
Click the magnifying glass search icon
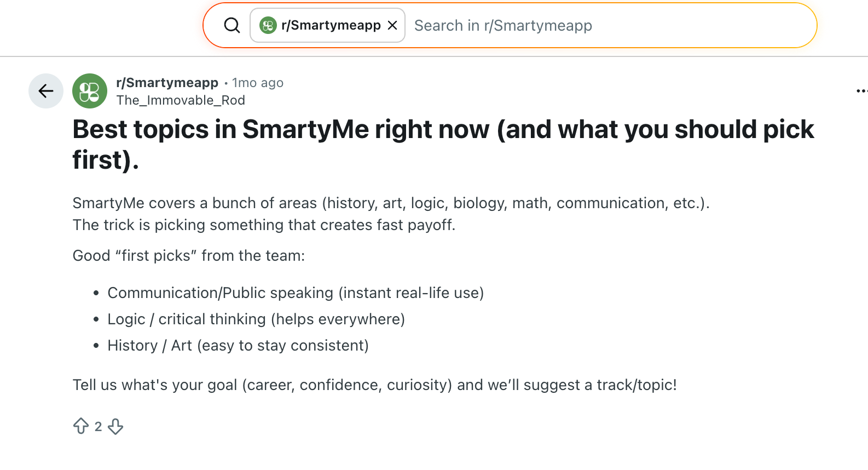tap(232, 25)
